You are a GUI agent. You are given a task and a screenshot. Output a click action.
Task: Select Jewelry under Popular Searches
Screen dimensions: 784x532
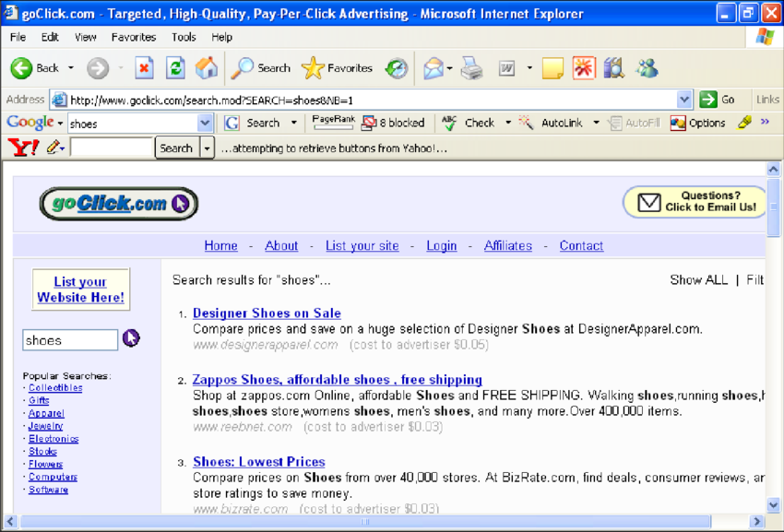coord(45,426)
